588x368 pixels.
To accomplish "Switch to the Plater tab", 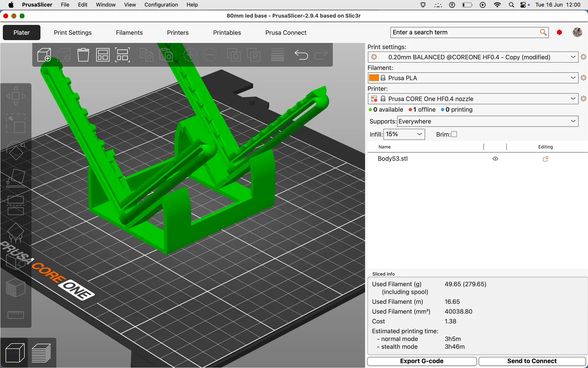I will click(x=22, y=32).
